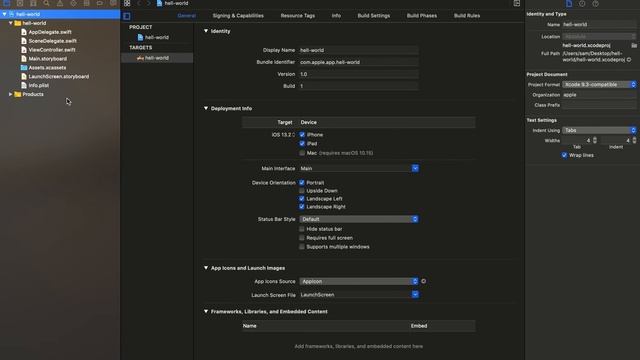Image resolution: width=640 pixels, height=360 pixels.
Task: Switch to Build Rules tab
Action: coord(467,16)
